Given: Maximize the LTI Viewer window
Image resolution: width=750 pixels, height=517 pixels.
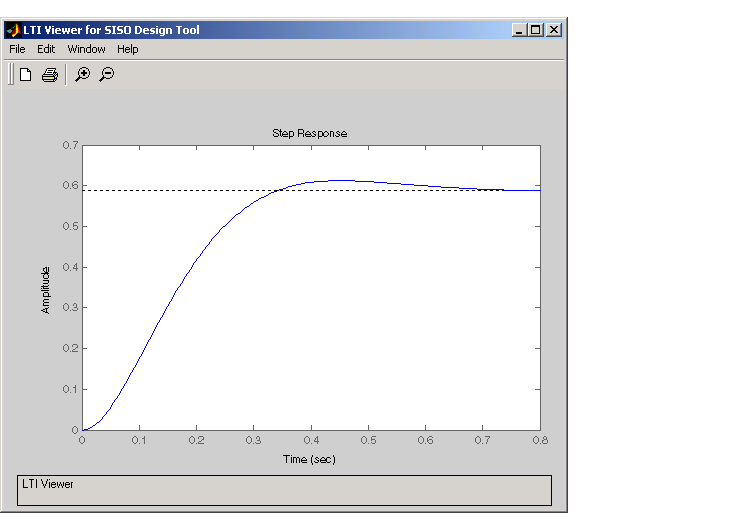Looking at the screenshot, I should click(x=536, y=30).
